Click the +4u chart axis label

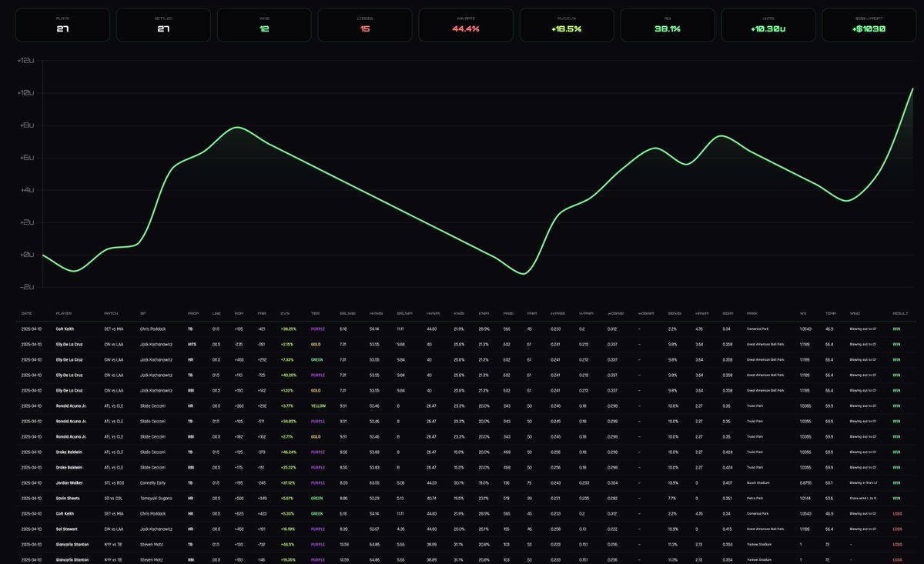pyautogui.click(x=27, y=190)
